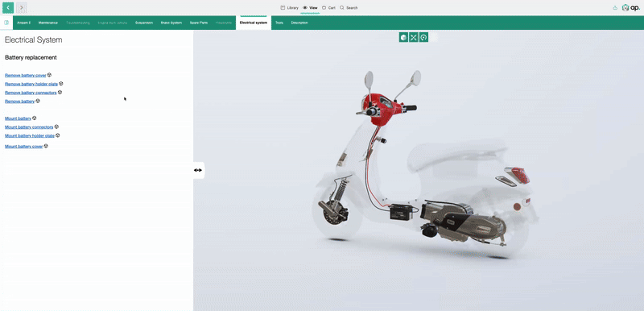Open the Remove battery connectors link
Image resolution: width=644 pixels, height=311 pixels.
[x=31, y=93]
